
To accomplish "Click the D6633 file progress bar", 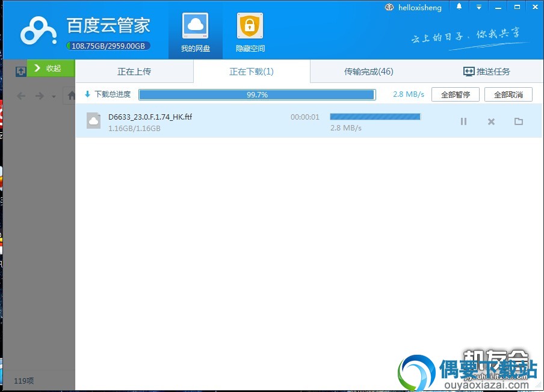I will click(x=375, y=117).
